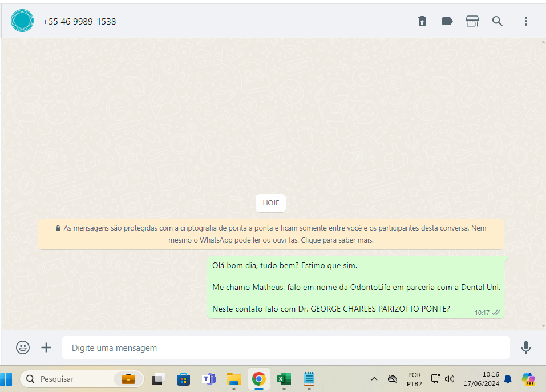
Task: Launch Copilot preview from taskbar
Action: coord(528,379)
